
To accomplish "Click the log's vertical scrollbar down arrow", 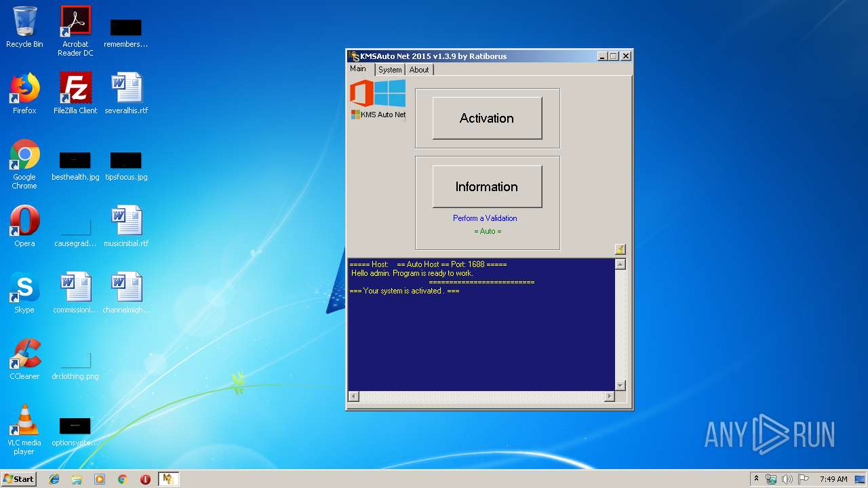I will [x=620, y=385].
